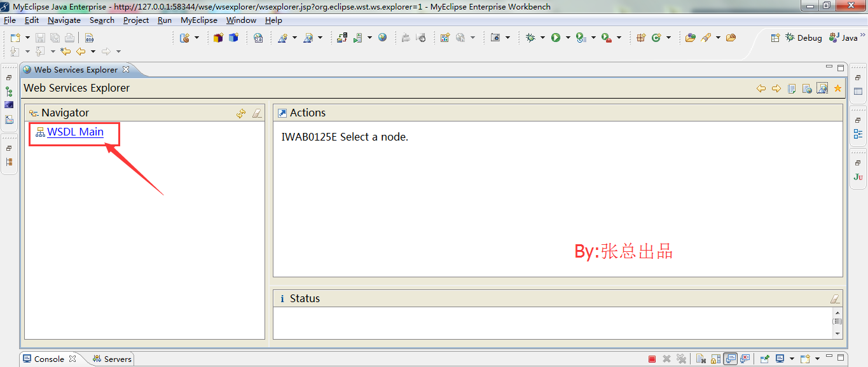
Task: Click the binary 010 toolbar icon
Action: point(90,38)
